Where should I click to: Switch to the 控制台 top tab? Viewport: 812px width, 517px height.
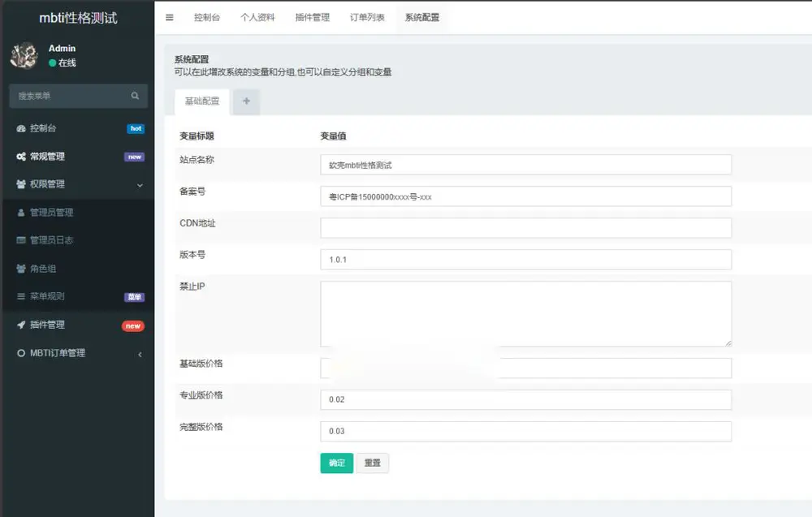[206, 18]
